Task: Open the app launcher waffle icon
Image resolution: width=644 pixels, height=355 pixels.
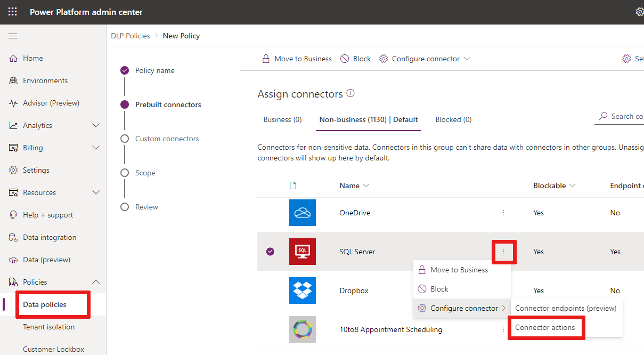Action: (12, 12)
